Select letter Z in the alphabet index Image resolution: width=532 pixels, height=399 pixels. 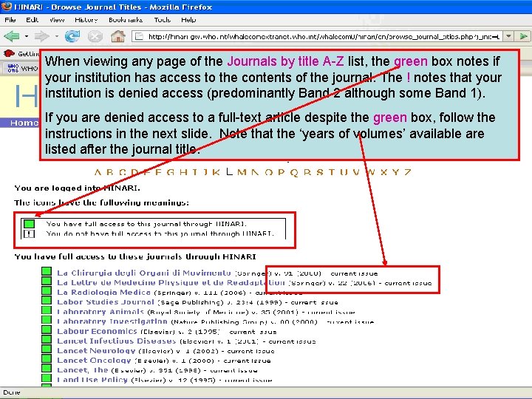pos(407,172)
